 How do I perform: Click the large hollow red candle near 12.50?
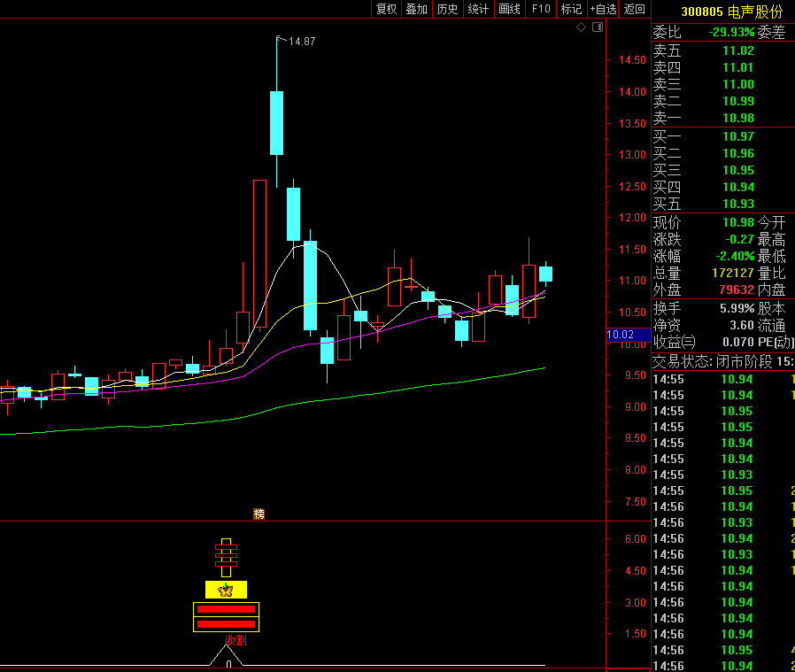pos(259,253)
